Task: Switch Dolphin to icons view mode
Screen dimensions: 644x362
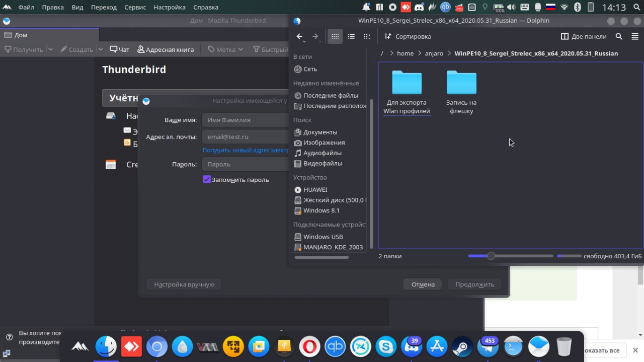Action: pyautogui.click(x=335, y=36)
